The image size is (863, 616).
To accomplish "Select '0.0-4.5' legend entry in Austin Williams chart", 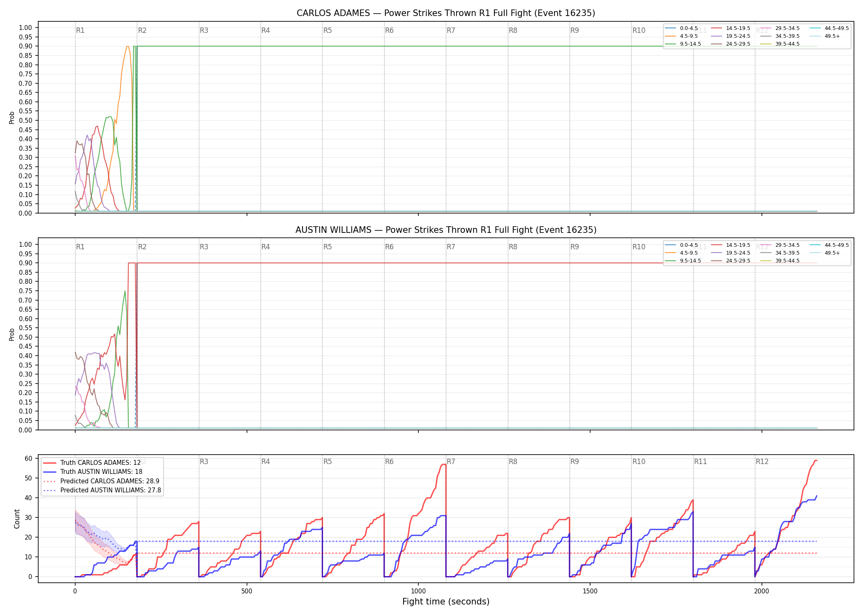I will coord(681,245).
